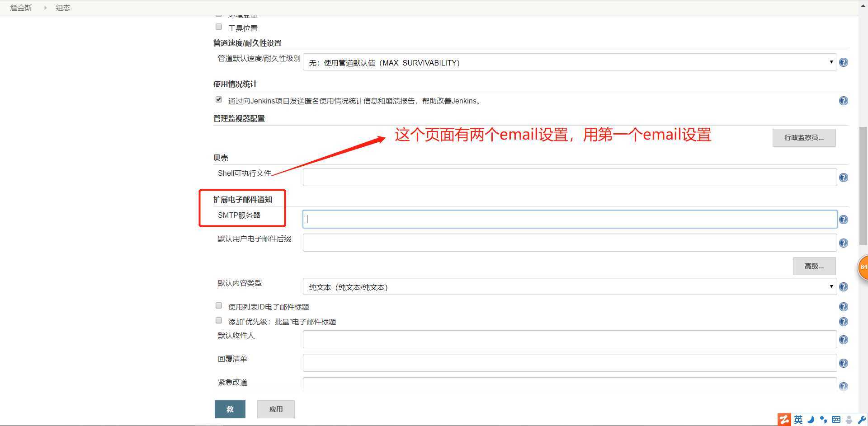Enable 添加"优先级：批量"电子邮件标题 checkbox
This screenshot has width=868, height=426.
tap(219, 320)
